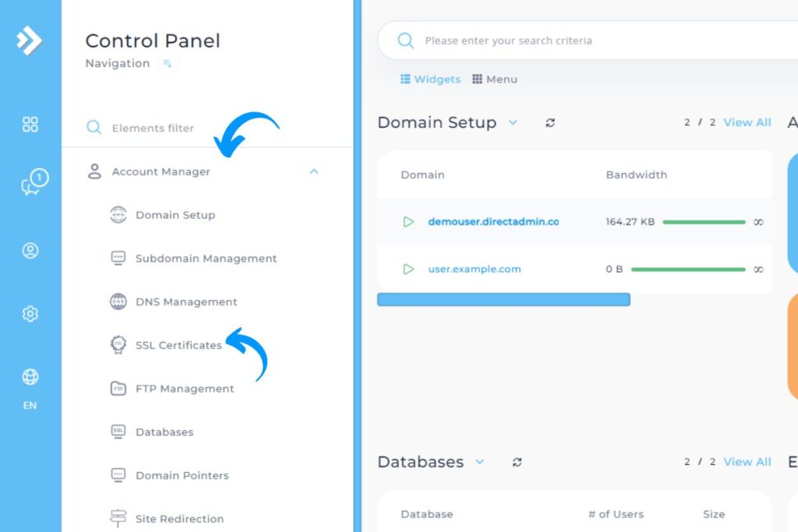Open the Databases dropdown chevron

[480, 462]
